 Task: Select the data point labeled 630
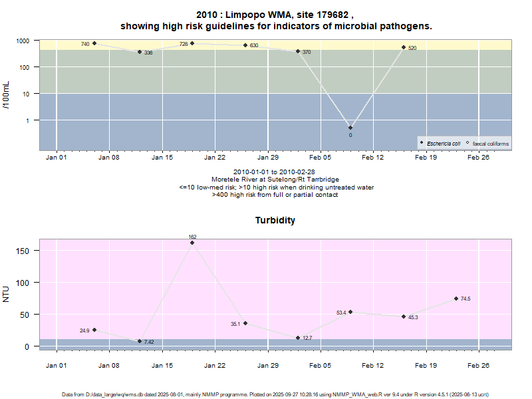pos(245,45)
